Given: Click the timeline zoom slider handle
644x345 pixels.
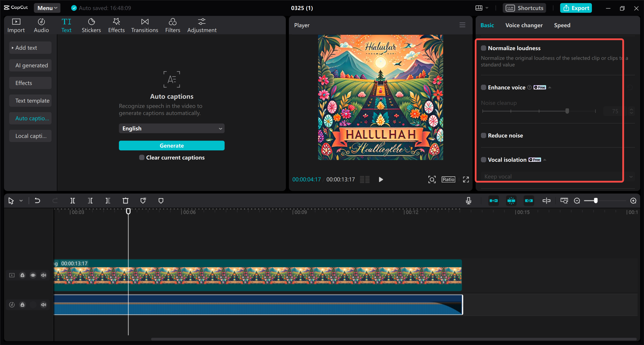Looking at the screenshot, I should (x=596, y=201).
